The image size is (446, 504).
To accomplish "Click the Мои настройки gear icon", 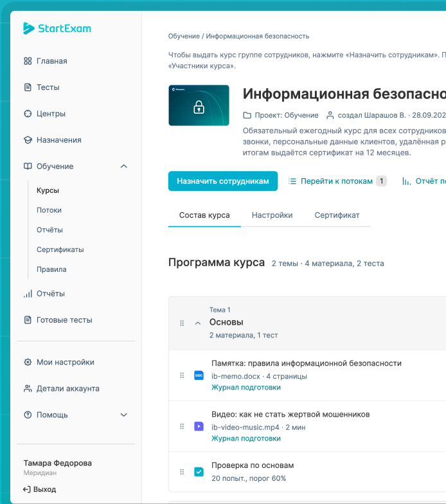I will (x=28, y=363).
